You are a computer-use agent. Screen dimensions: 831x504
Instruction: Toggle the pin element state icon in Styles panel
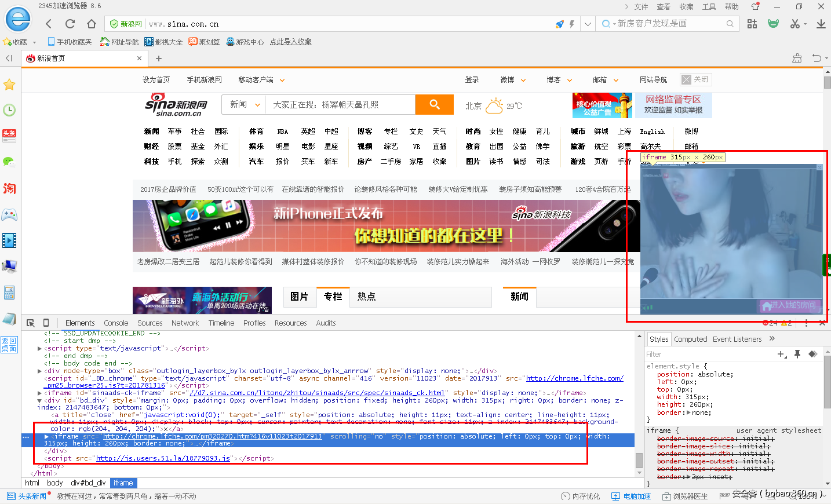pyautogui.click(x=797, y=354)
